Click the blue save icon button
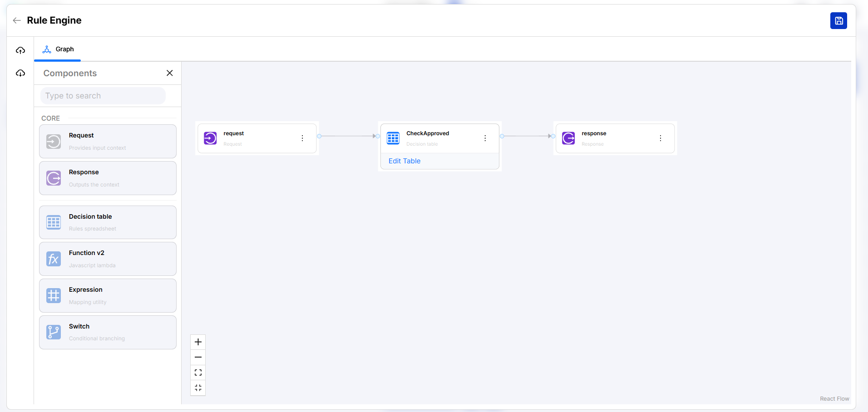 (838, 21)
